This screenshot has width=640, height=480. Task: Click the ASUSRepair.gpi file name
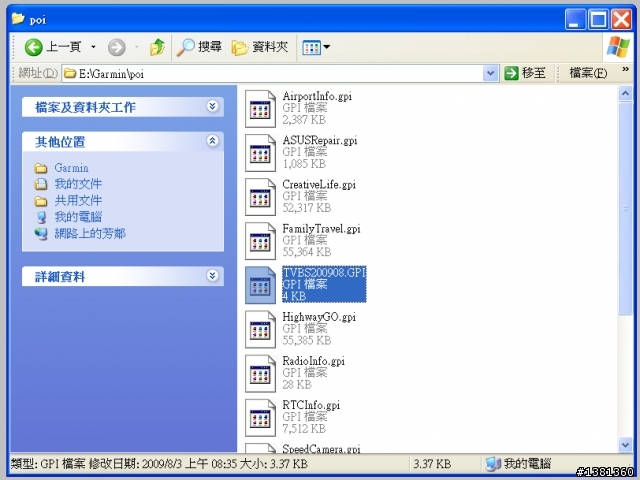click(320, 140)
